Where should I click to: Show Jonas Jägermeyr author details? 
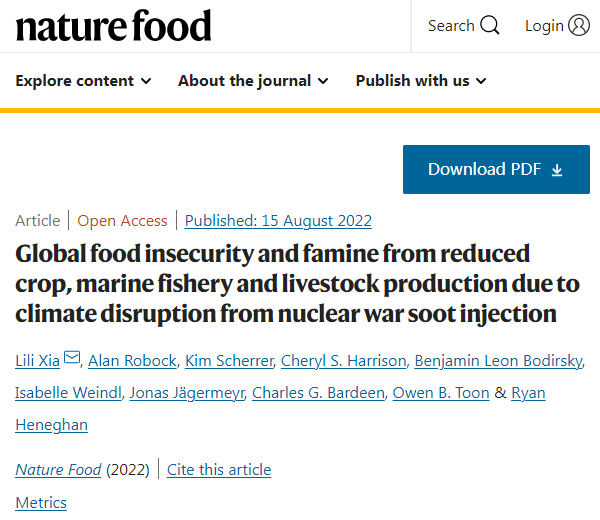point(186,393)
